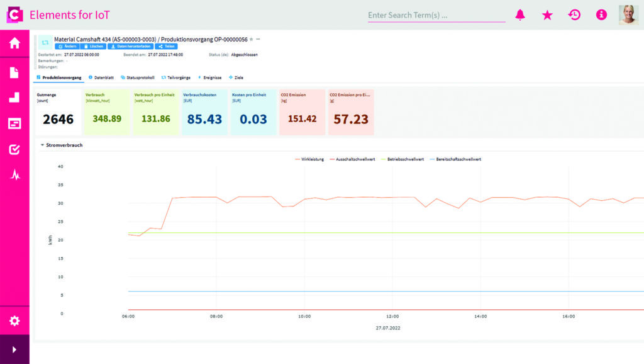Open favorites star icon in header
This screenshot has height=364, width=644.
[547, 15]
